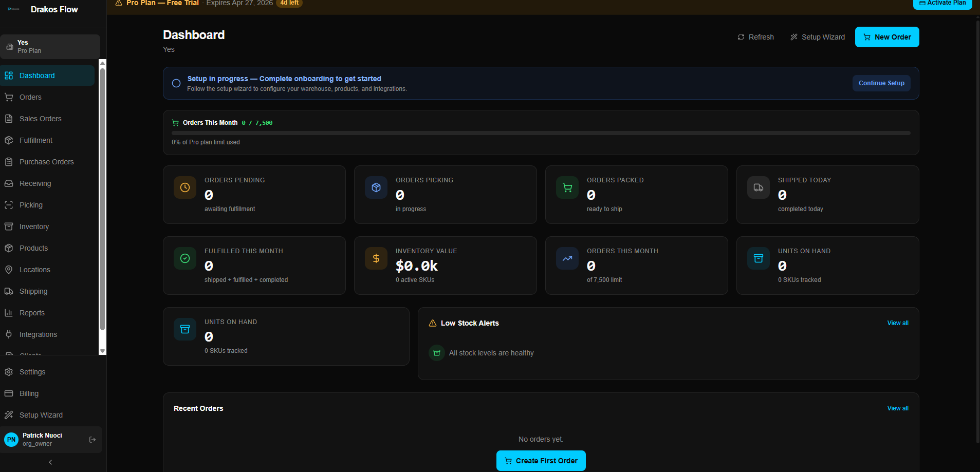Screen dimensions: 980x472
Task: Click the New Order button
Action: coord(887,37)
